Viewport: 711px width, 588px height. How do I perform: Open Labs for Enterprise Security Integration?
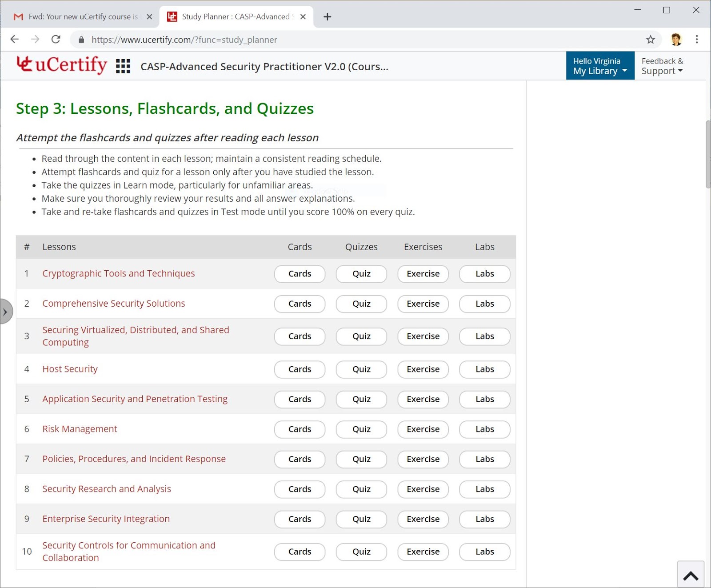tap(484, 519)
